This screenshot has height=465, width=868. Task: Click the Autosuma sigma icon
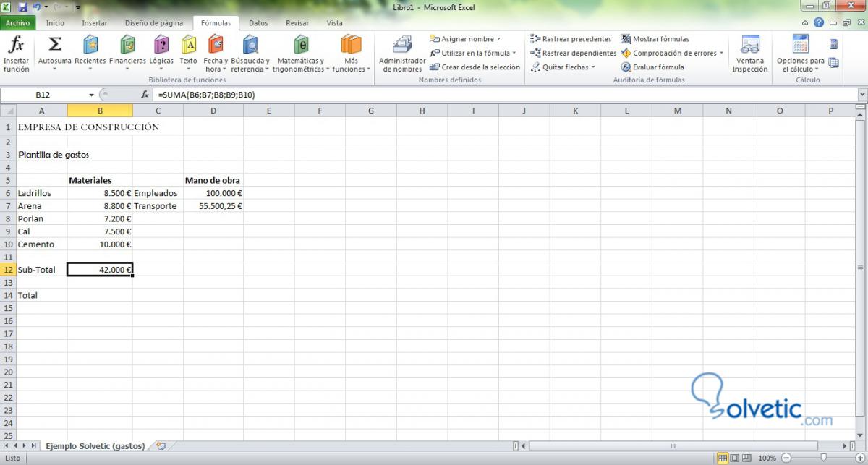(54, 45)
